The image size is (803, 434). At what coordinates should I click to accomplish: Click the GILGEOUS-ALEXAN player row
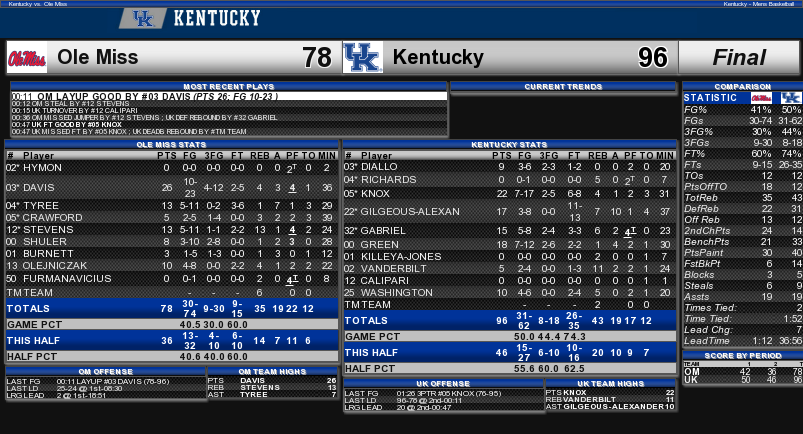click(510, 211)
